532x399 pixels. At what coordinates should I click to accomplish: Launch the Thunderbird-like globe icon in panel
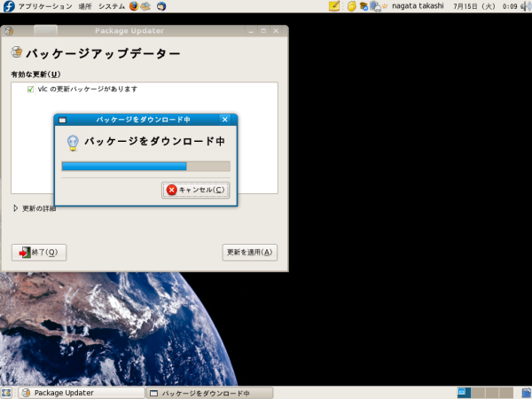[x=161, y=6]
